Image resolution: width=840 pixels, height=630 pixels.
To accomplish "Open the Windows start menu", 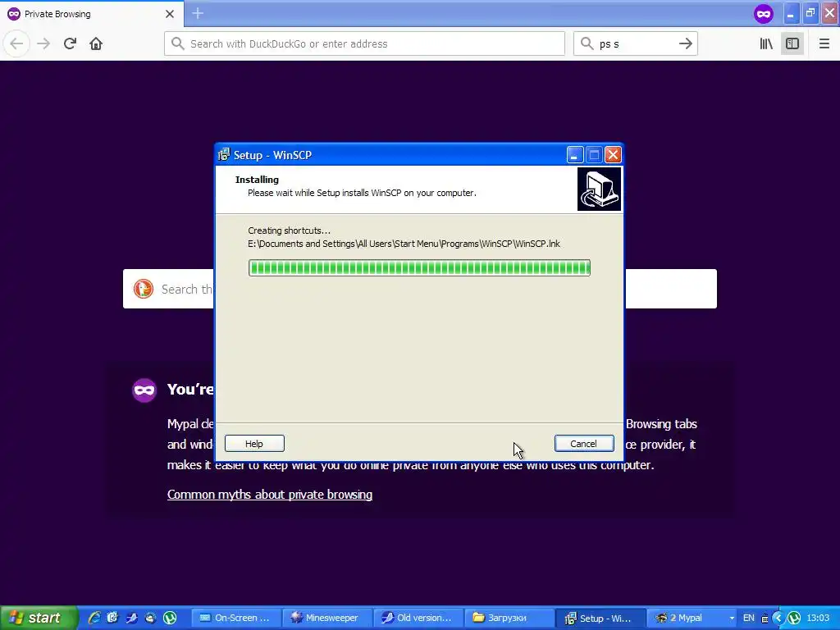I will tap(38, 618).
